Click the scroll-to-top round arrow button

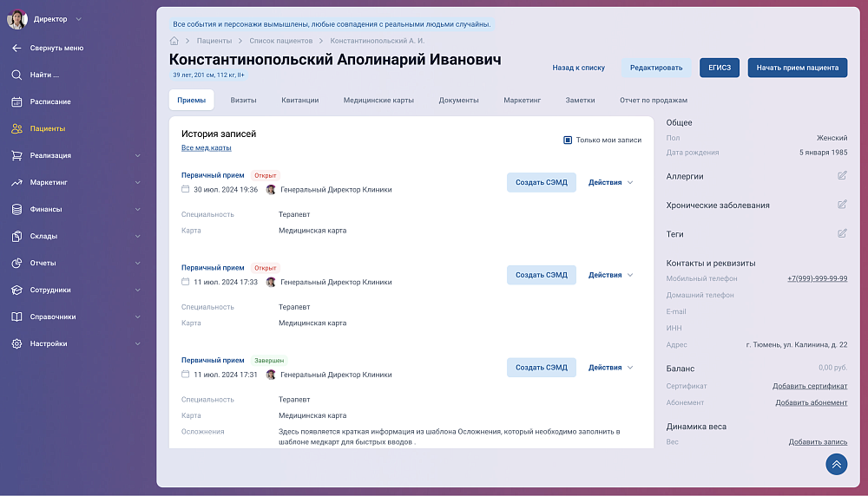pyautogui.click(x=836, y=464)
